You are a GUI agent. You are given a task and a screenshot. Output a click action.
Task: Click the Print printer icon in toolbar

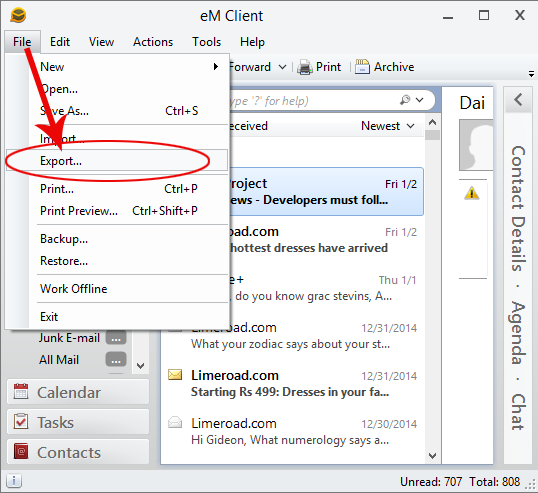tap(304, 67)
